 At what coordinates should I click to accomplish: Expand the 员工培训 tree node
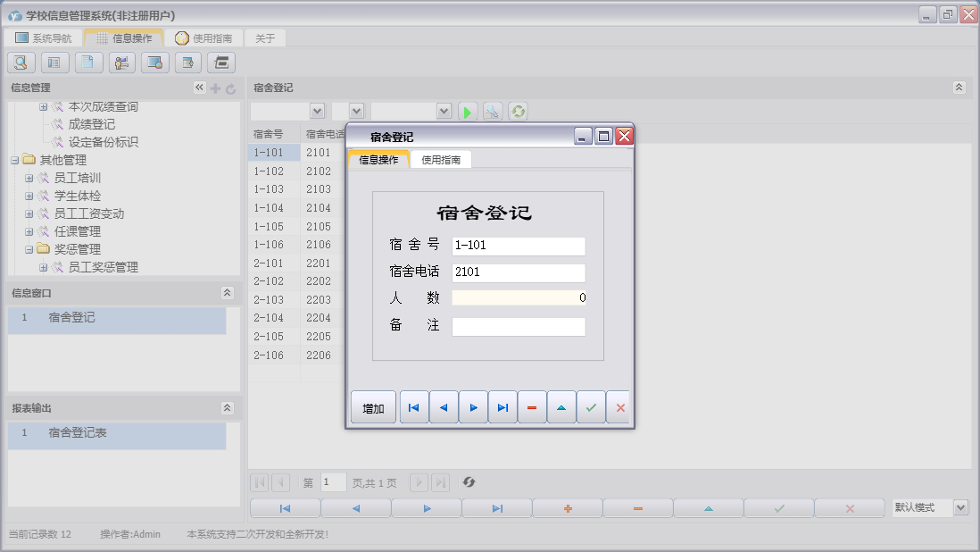pyautogui.click(x=29, y=178)
